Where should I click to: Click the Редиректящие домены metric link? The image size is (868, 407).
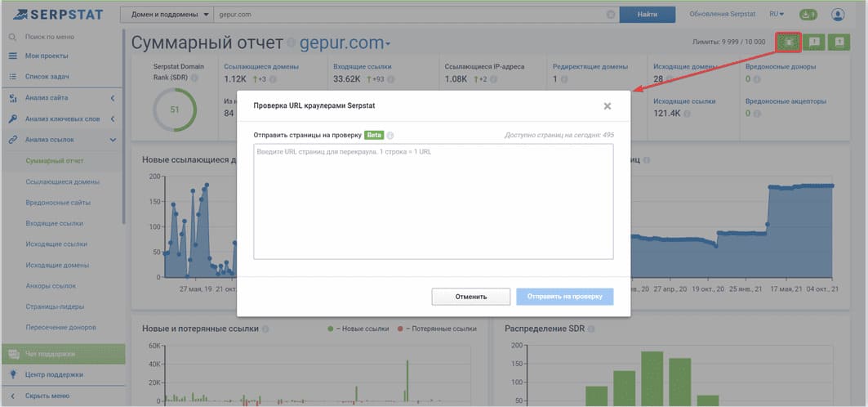pyautogui.click(x=590, y=66)
